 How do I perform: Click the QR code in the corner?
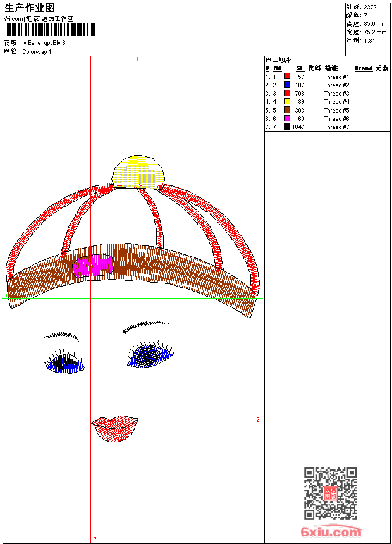330,493
